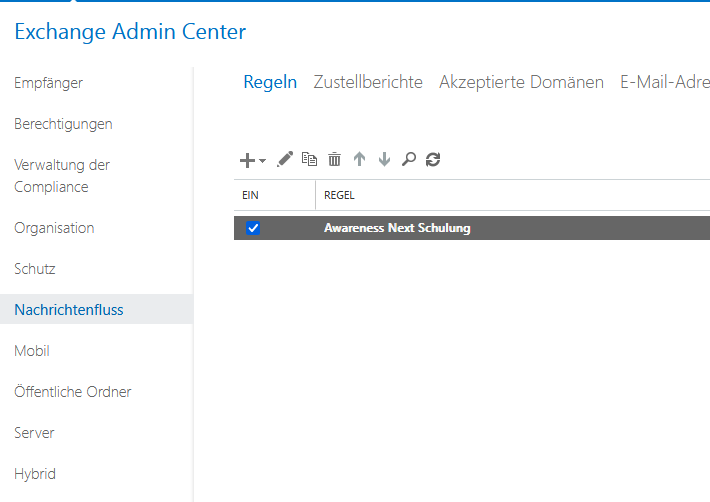
Task: Select the Regeln tab
Action: (270, 82)
